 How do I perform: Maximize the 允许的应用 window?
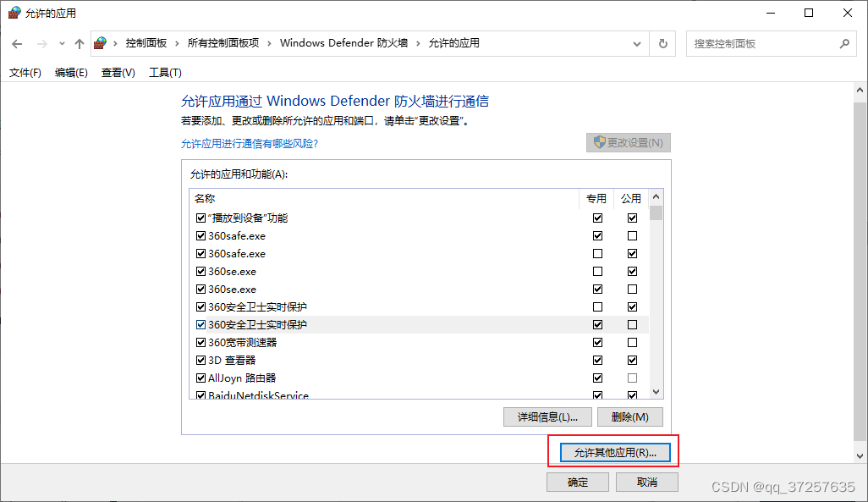(809, 13)
